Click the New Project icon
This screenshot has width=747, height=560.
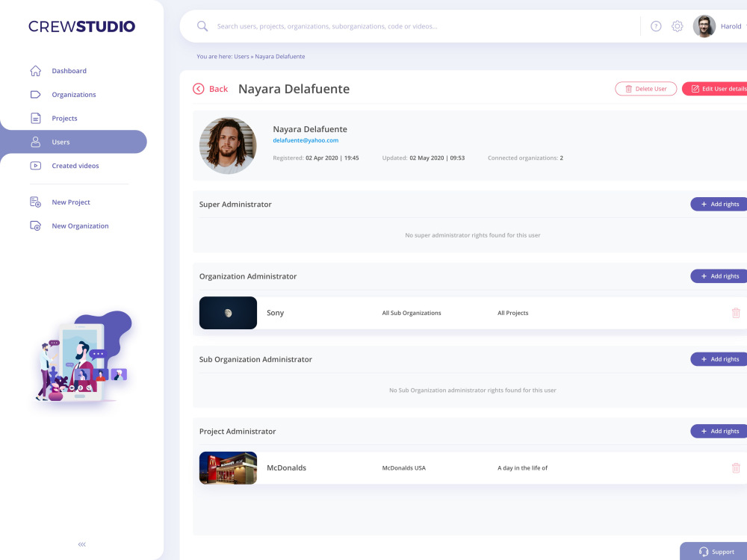click(x=36, y=202)
